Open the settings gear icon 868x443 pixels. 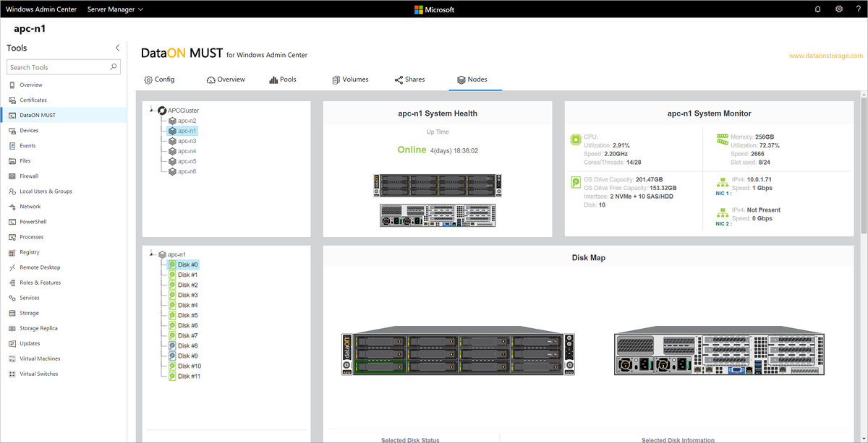(839, 9)
